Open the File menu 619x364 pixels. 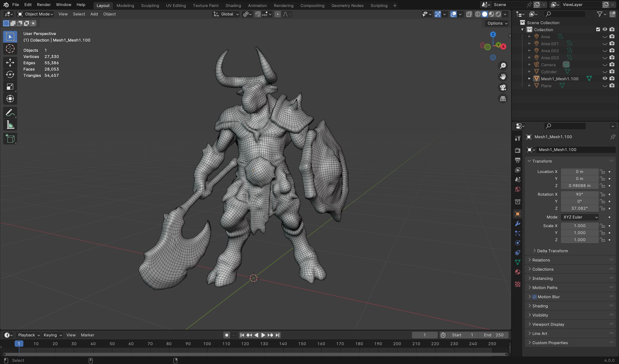pos(15,5)
